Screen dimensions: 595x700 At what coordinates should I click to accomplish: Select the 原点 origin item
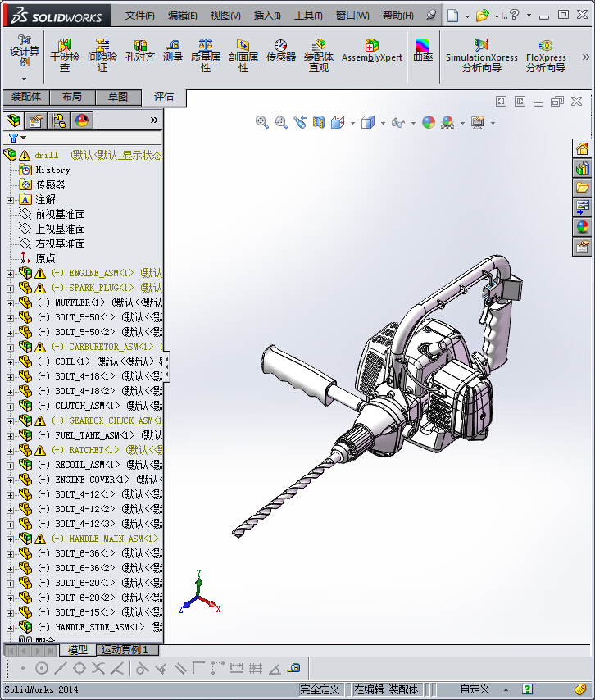tap(45, 258)
